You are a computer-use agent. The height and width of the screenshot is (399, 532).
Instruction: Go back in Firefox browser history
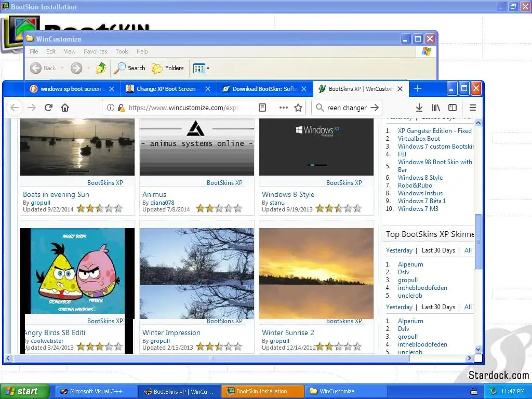[x=14, y=108]
